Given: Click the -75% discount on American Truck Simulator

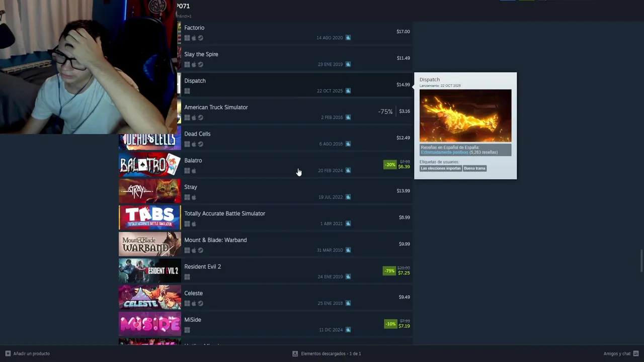Looking at the screenshot, I should pos(385,112).
